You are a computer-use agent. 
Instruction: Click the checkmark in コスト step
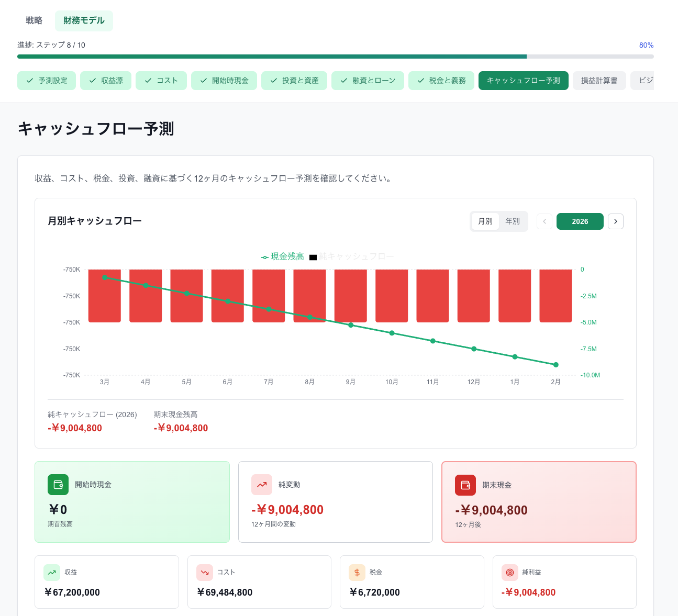148,81
